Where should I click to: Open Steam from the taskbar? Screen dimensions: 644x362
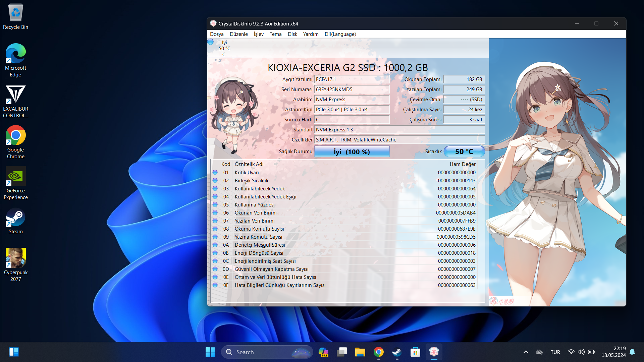pos(397,352)
